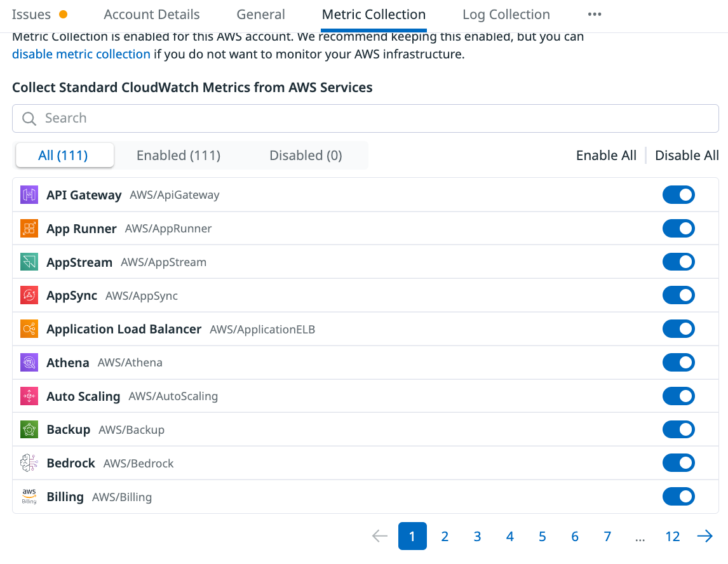Disable API Gateway metric collection toggle
The width and height of the screenshot is (728, 564).
point(678,195)
